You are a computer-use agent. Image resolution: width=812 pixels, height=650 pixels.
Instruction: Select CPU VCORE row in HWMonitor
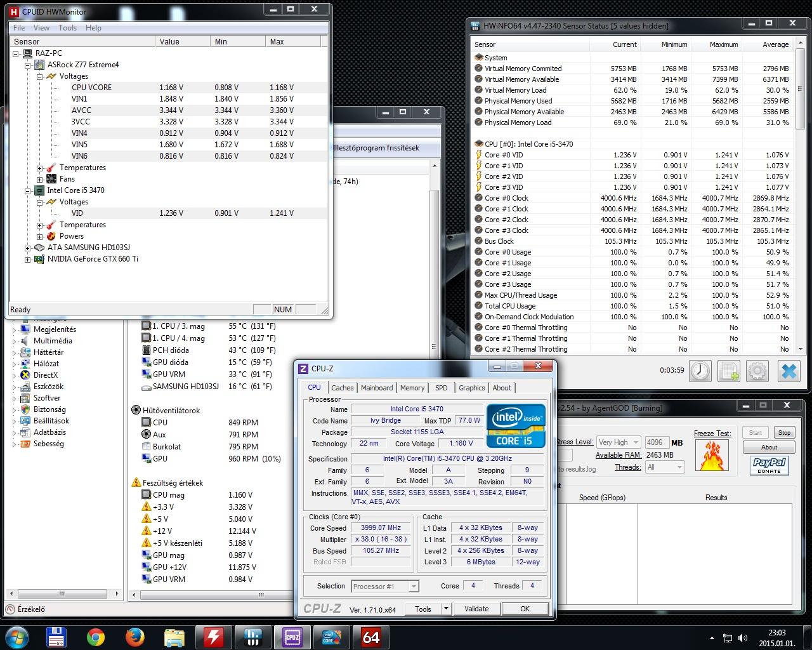[x=199, y=88]
